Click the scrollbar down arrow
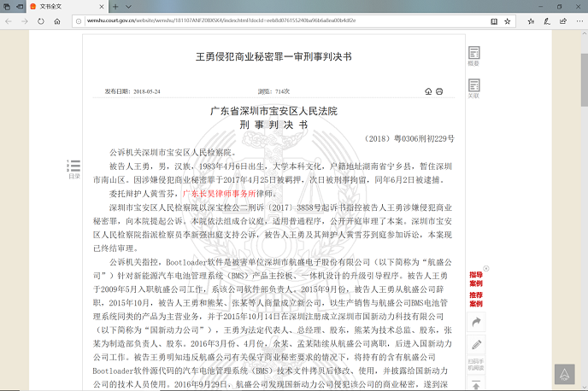The width and height of the screenshot is (588, 391). click(585, 388)
